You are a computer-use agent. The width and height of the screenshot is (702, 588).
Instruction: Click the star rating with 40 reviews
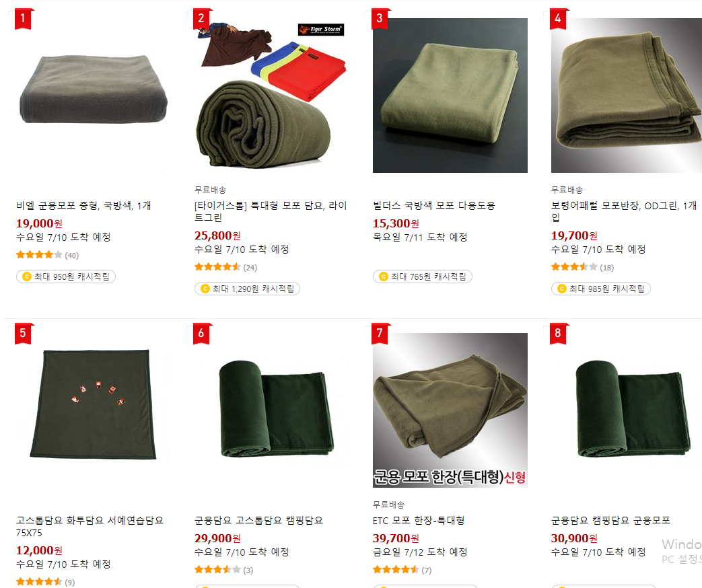point(48,255)
